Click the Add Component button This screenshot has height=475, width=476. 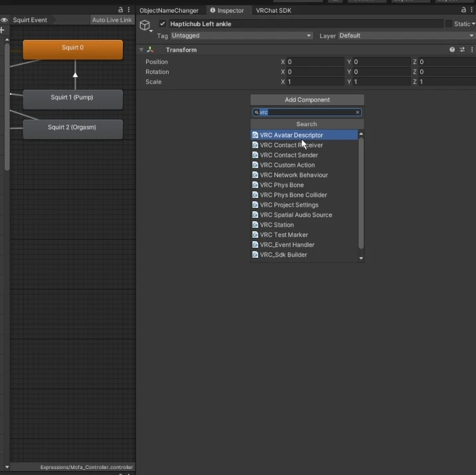point(307,100)
